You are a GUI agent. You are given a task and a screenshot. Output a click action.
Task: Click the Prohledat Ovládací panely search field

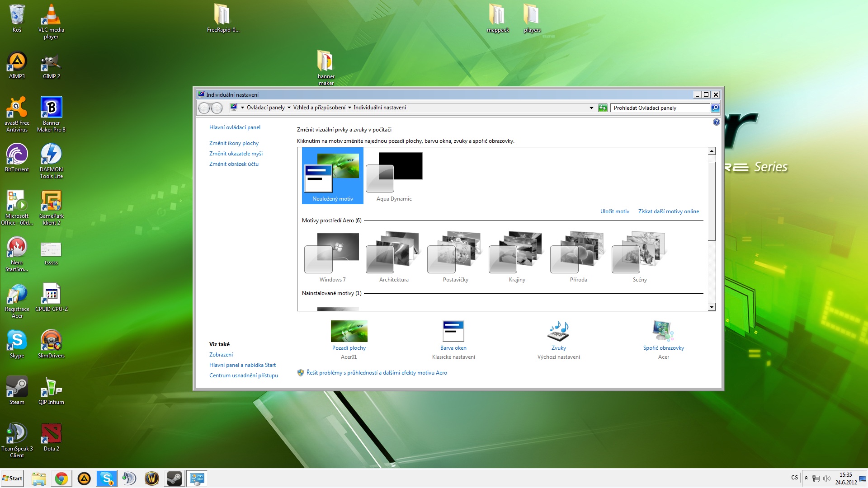tap(659, 108)
